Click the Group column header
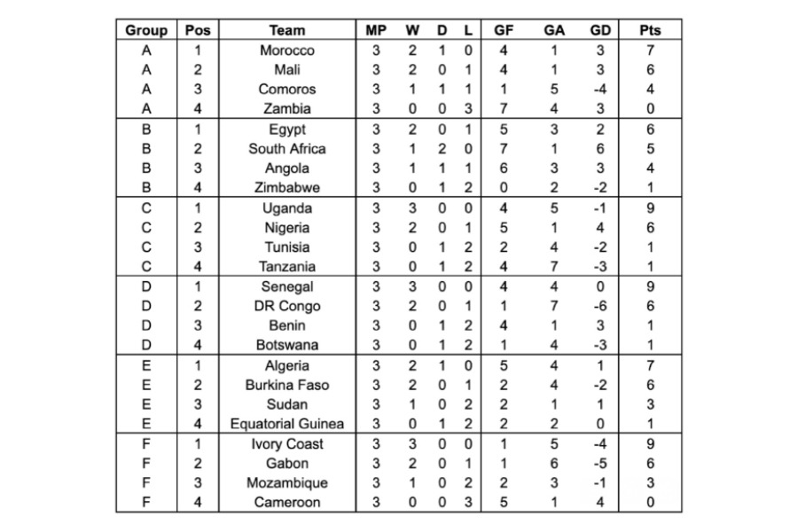The height and width of the screenshot is (532, 798). [146, 30]
